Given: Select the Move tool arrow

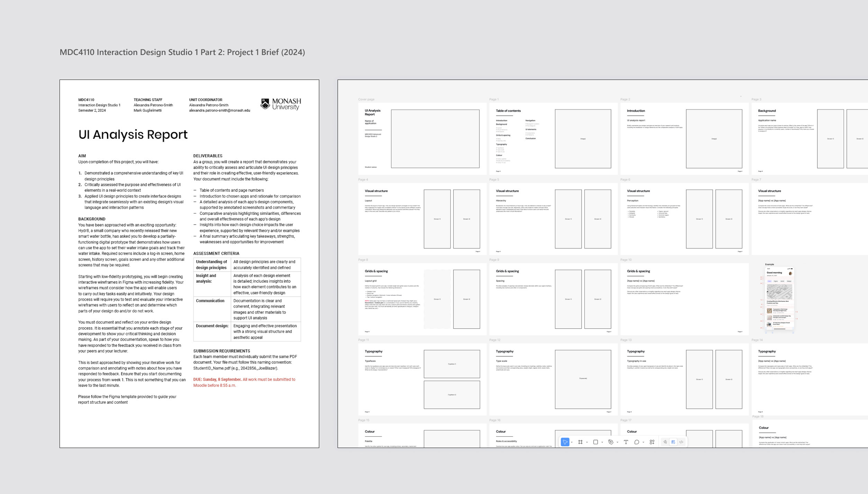Looking at the screenshot, I should pos(565,442).
